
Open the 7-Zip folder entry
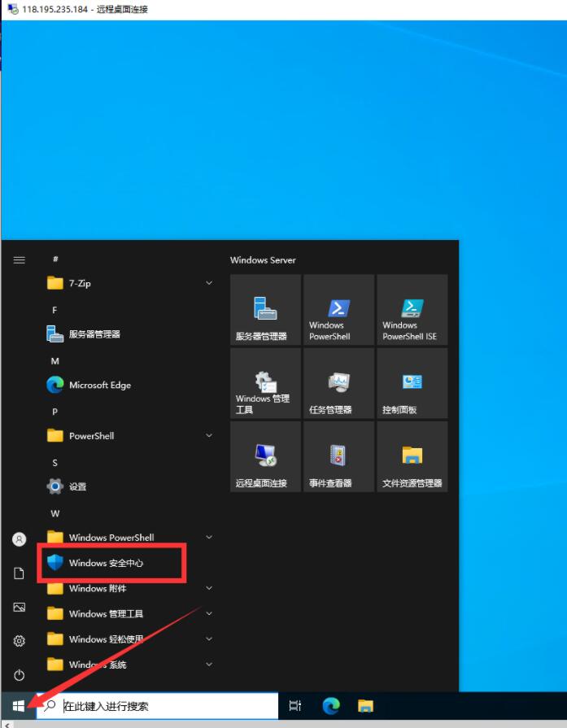pos(130,283)
